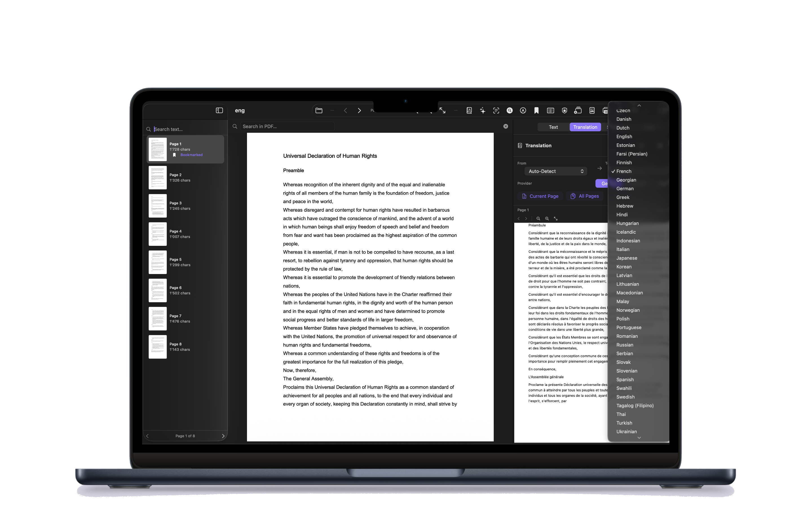Click the fit-to-window expand arrows in toolbar
Viewport: 812px width, 508px height.
443,110
